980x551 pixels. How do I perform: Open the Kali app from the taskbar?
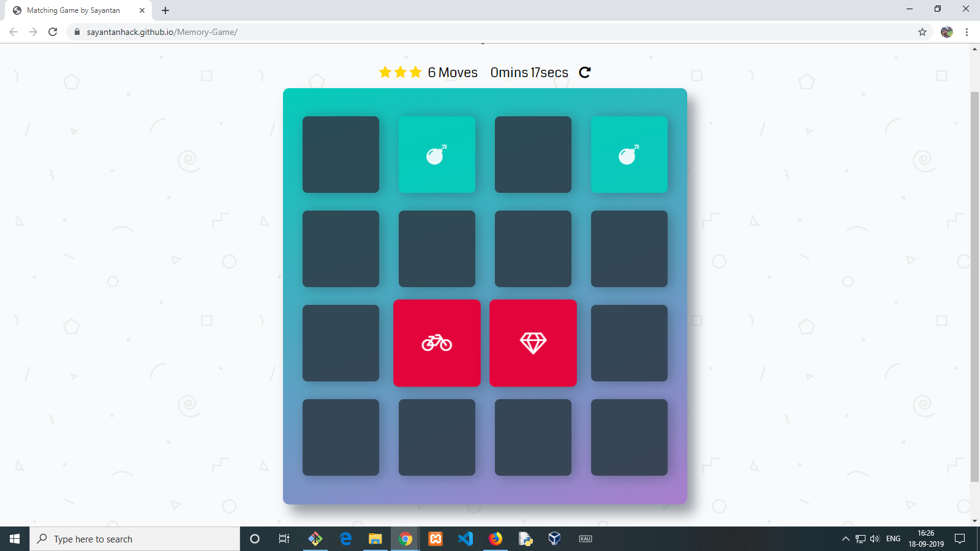point(586,539)
